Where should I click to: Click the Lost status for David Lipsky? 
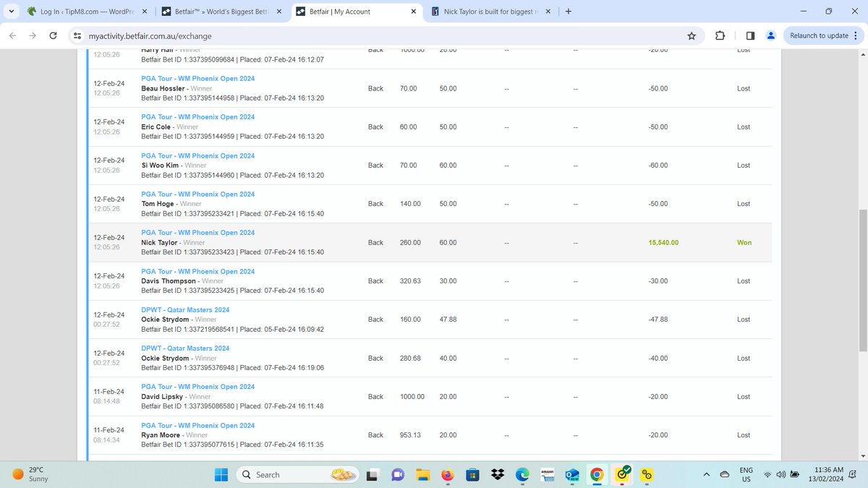click(x=744, y=396)
